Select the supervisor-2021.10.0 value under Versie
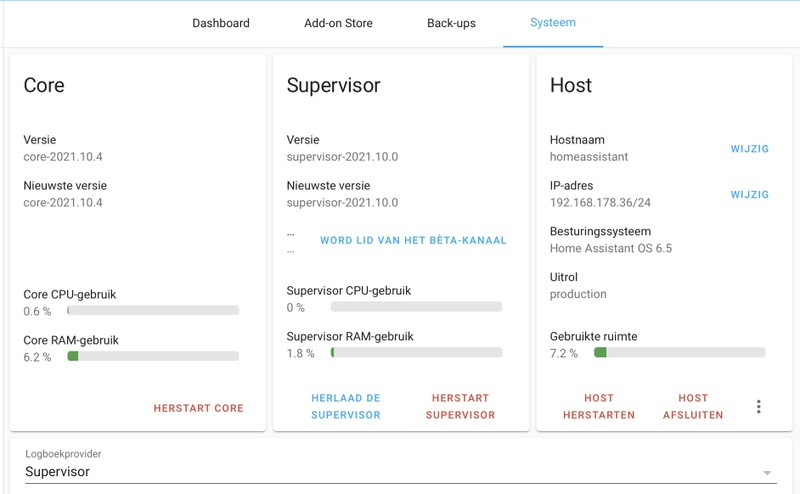This screenshot has height=494, width=800. coord(342,157)
